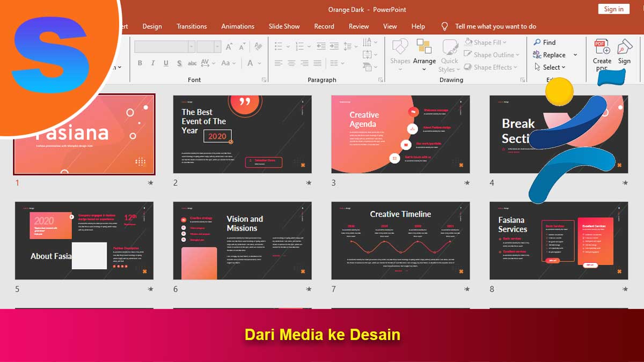Viewport: 644px width, 362px height.
Task: Select slide 8 Fasiana Services thumbnail
Action: click(559, 240)
